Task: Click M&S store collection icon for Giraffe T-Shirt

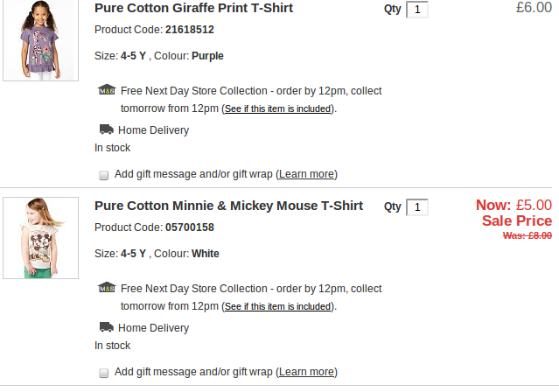Action: point(106,90)
